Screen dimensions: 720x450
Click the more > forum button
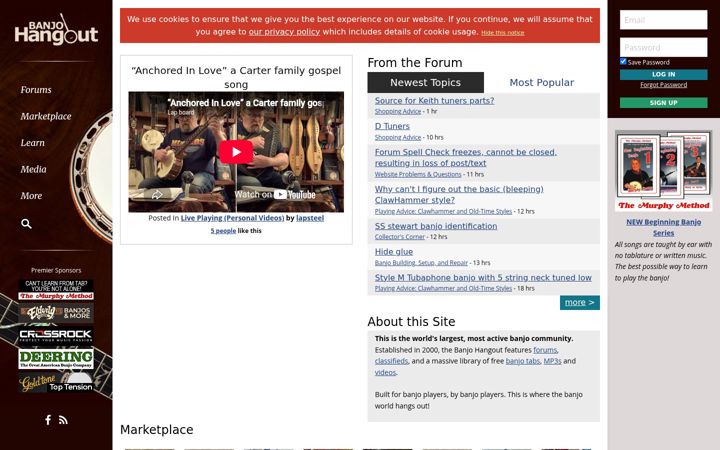point(579,303)
